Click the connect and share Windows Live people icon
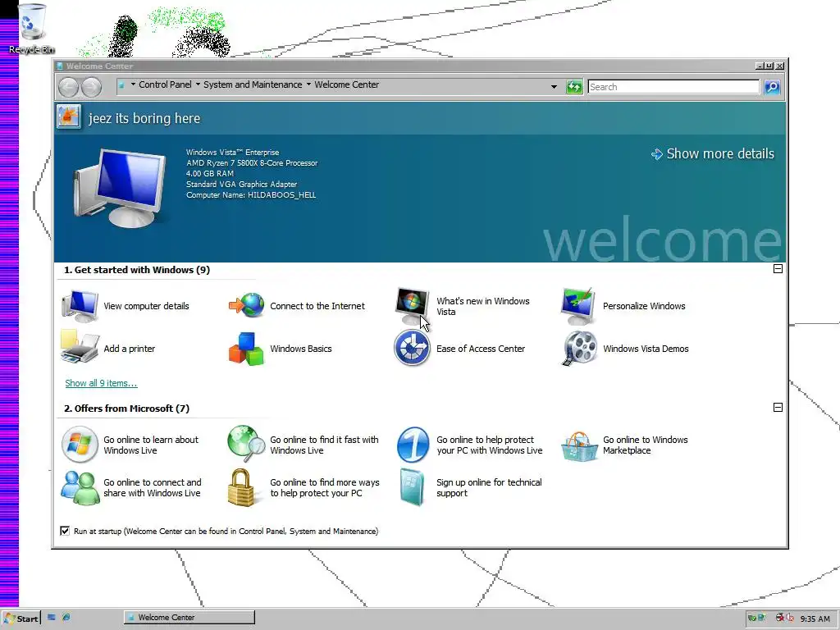The height and width of the screenshot is (630, 840). pyautogui.click(x=80, y=487)
